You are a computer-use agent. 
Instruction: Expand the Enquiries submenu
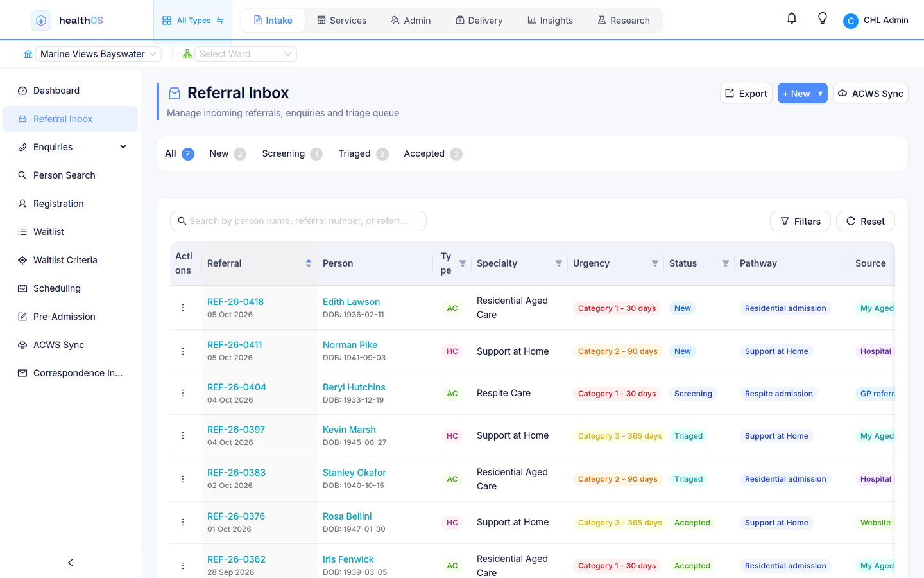71,147
